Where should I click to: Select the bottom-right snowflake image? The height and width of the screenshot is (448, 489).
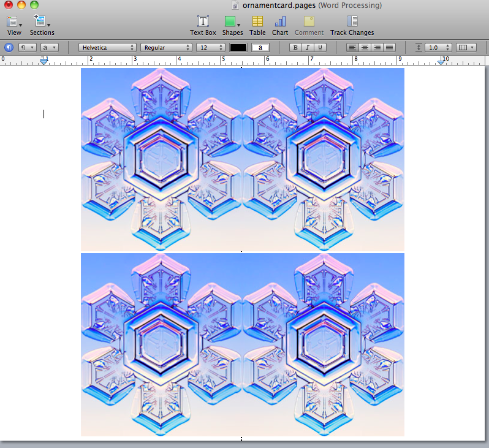323,344
